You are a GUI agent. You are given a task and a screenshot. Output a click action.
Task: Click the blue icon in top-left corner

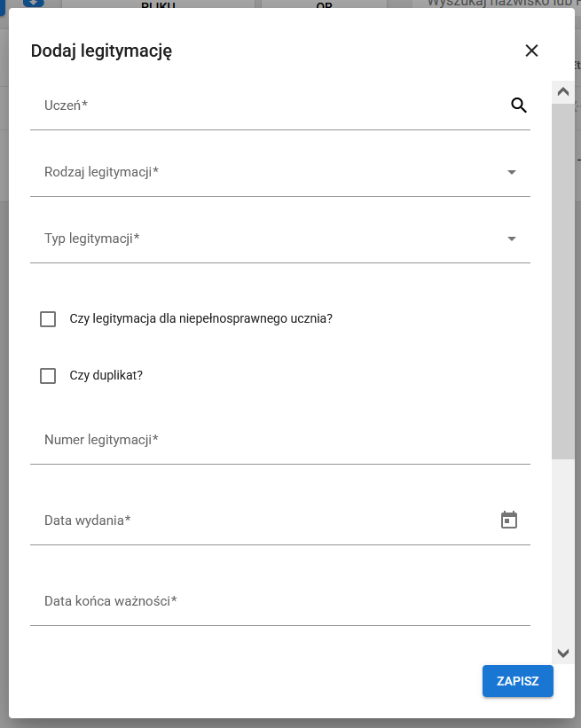pos(33,3)
